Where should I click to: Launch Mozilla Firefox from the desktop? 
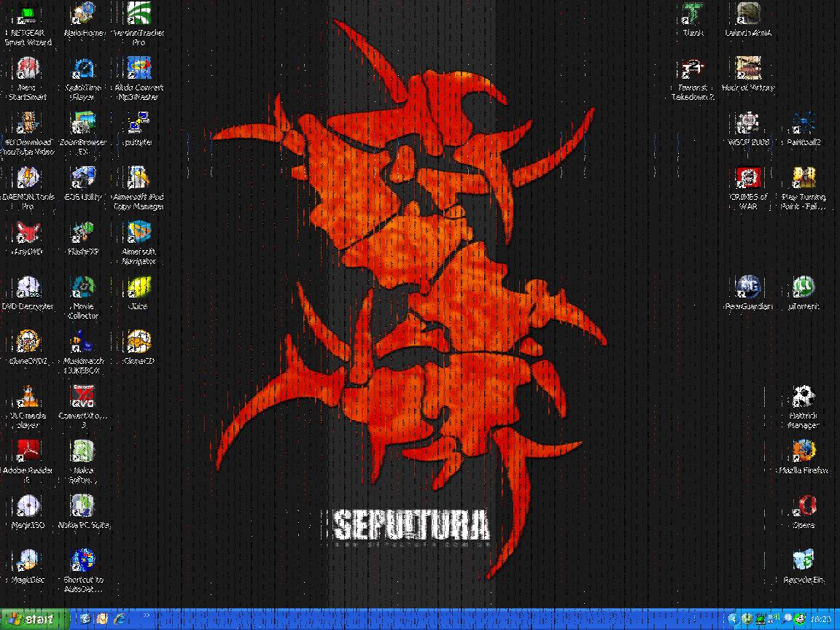pos(804,457)
